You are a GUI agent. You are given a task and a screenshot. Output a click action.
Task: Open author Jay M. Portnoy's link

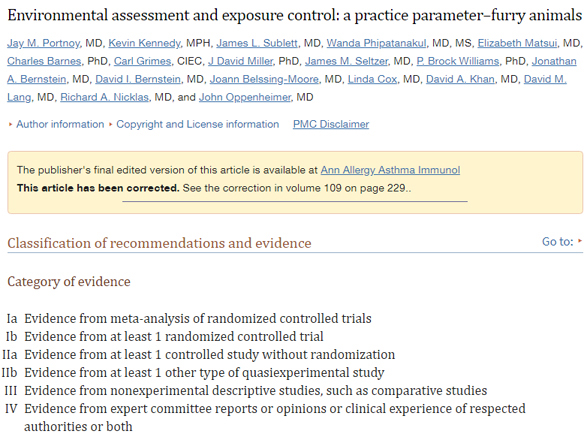pyautogui.click(x=43, y=43)
